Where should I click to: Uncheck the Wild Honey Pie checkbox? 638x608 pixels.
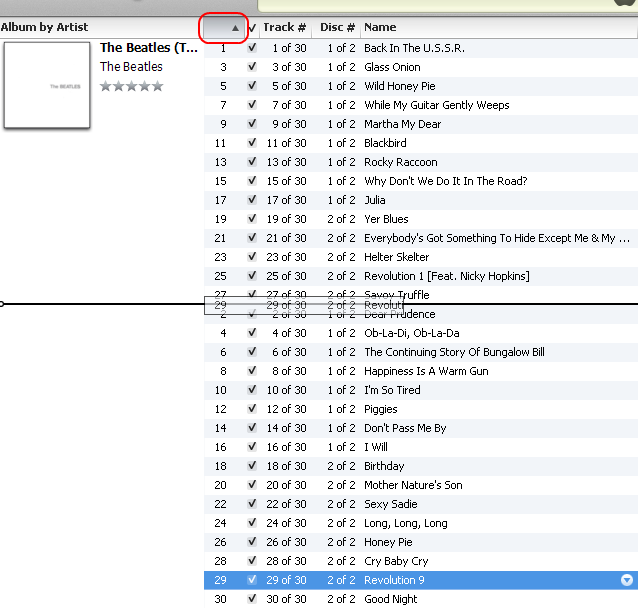252,85
